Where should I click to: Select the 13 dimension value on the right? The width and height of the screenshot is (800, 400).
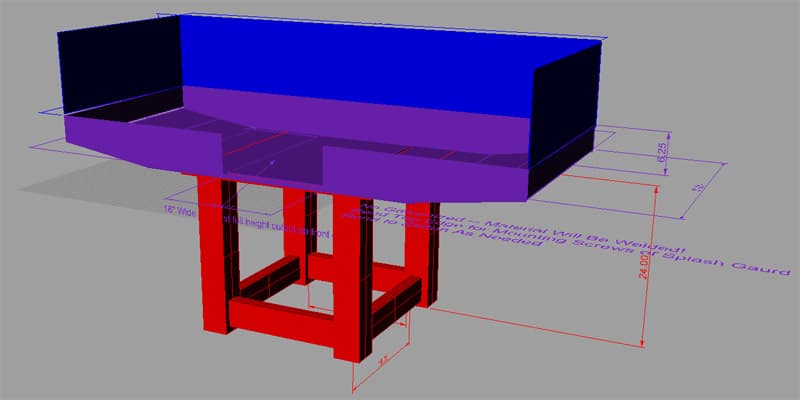pos(701,187)
